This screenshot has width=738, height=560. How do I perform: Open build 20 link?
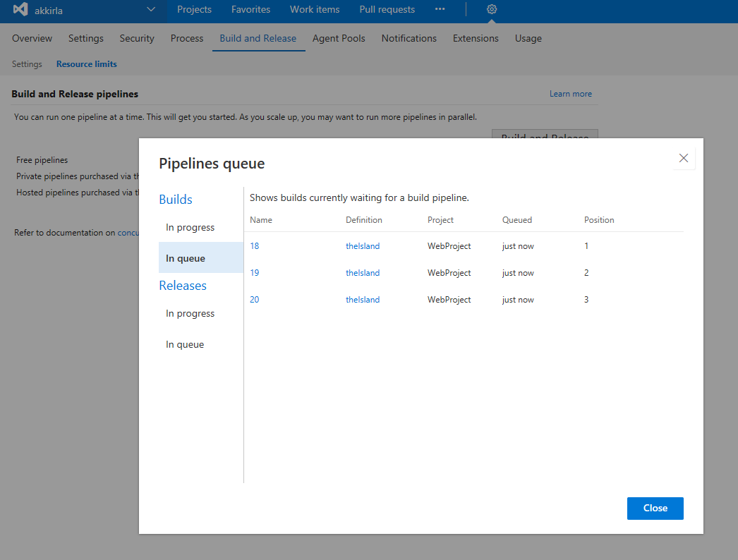tap(254, 300)
